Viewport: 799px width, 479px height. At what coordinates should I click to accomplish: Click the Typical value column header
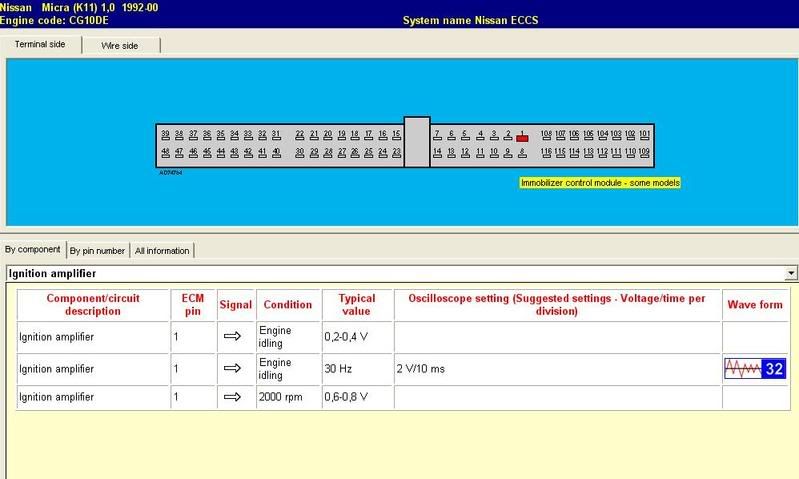[x=357, y=304]
